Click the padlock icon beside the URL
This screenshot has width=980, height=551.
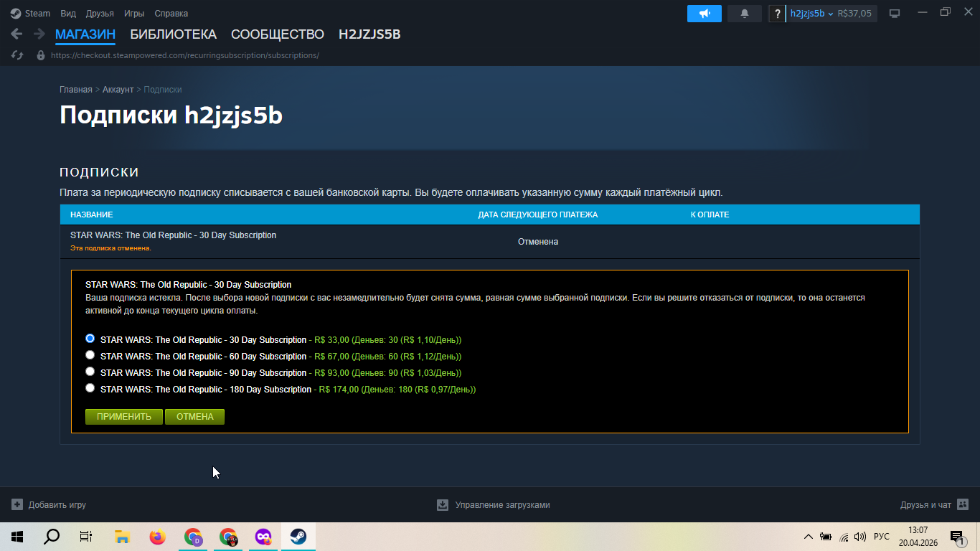point(41,55)
